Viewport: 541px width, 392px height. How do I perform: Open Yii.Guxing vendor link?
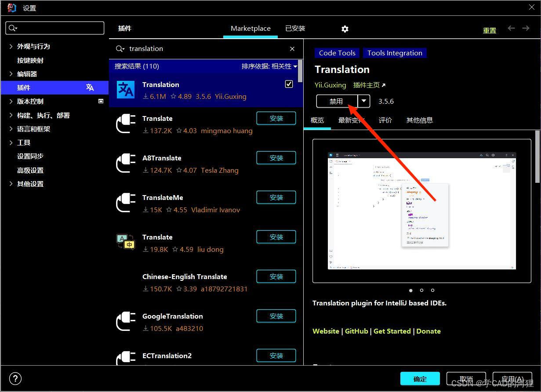point(330,85)
